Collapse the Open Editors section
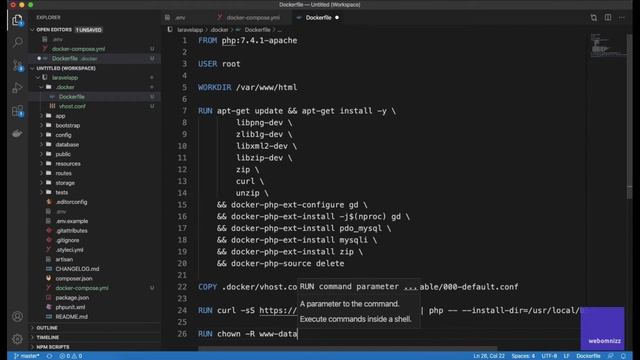 click(54, 30)
